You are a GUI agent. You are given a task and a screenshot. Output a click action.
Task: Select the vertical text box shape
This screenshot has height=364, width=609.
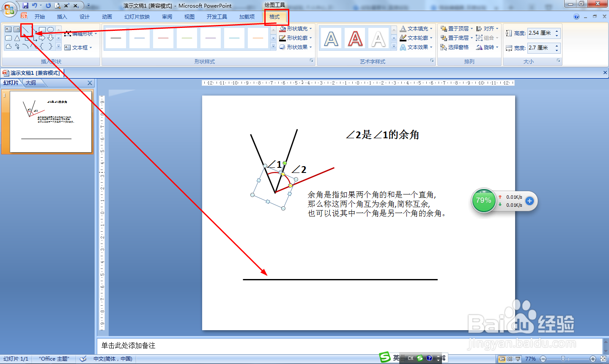tap(17, 30)
